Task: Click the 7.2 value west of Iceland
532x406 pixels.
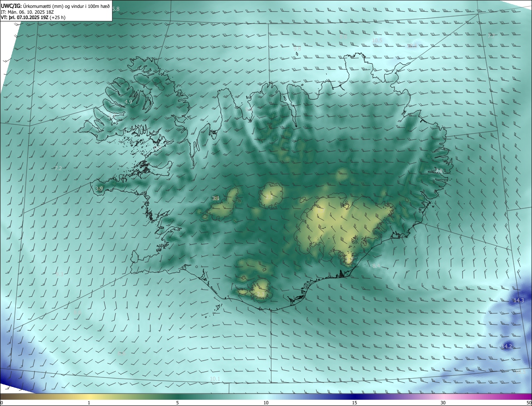Action: point(58,168)
